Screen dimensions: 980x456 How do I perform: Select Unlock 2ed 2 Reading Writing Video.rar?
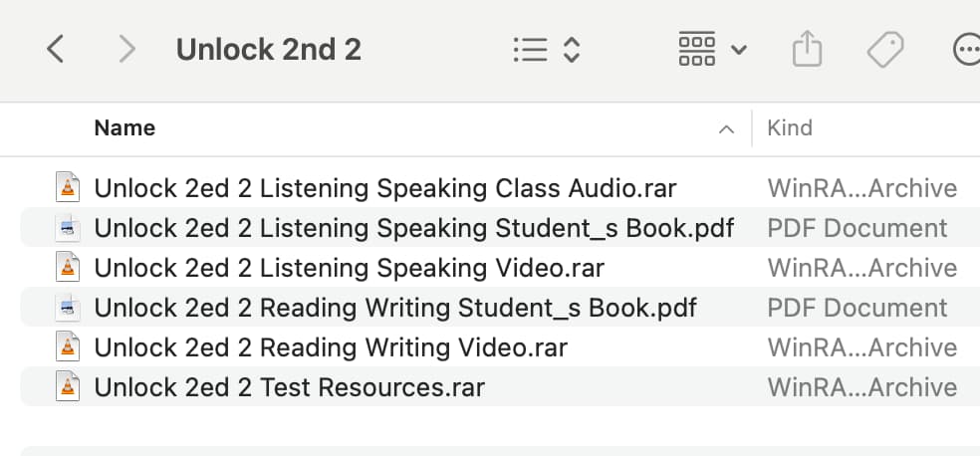(500, 347)
